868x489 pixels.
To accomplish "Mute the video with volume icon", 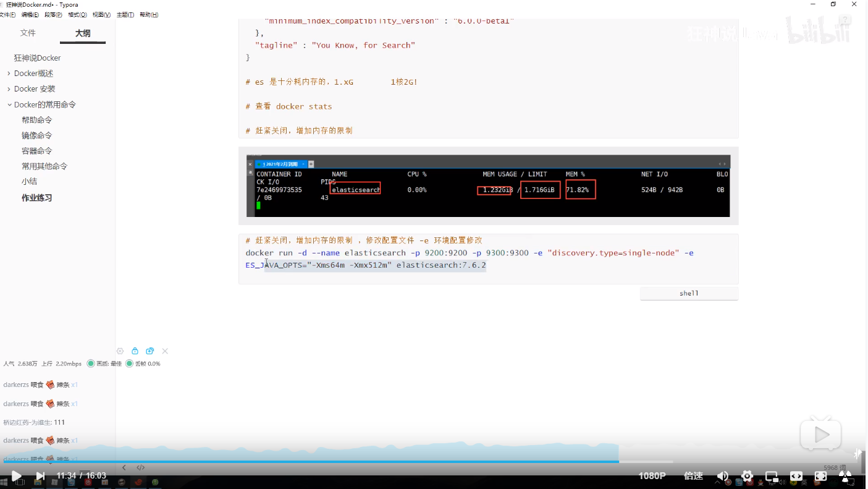I will coord(722,476).
